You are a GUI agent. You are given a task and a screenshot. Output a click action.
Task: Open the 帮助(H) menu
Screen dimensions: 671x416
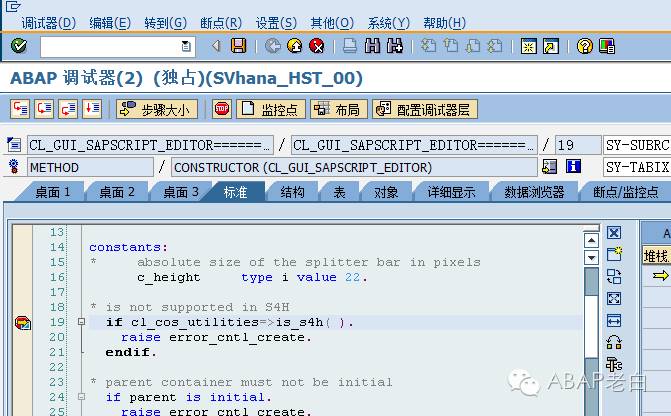[x=445, y=23]
